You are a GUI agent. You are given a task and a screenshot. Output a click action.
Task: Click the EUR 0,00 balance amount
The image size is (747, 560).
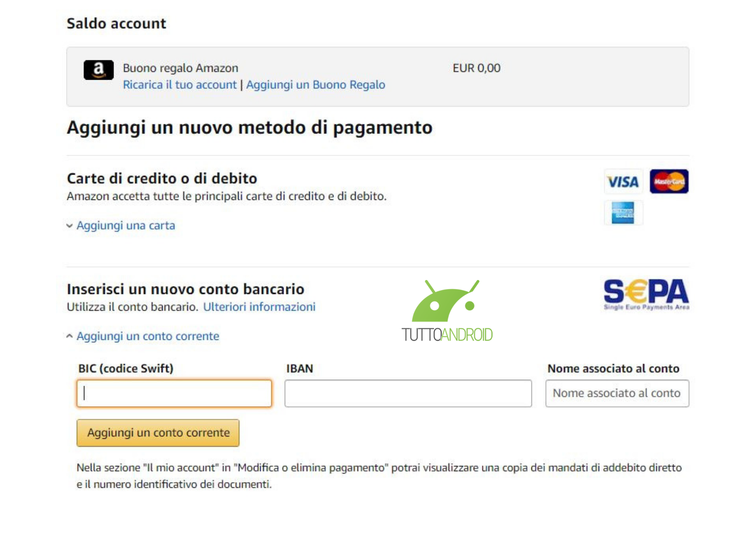(x=477, y=68)
